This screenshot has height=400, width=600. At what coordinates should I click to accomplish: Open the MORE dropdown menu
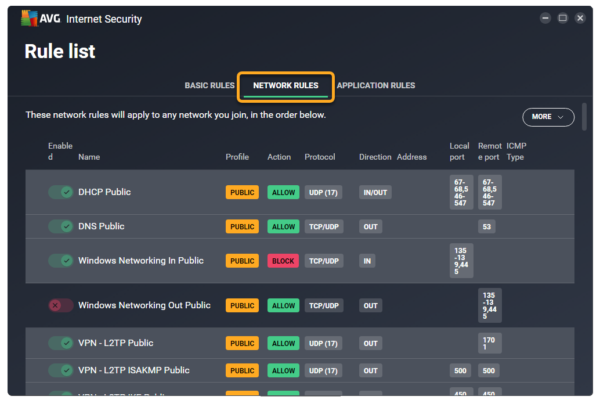[548, 117]
